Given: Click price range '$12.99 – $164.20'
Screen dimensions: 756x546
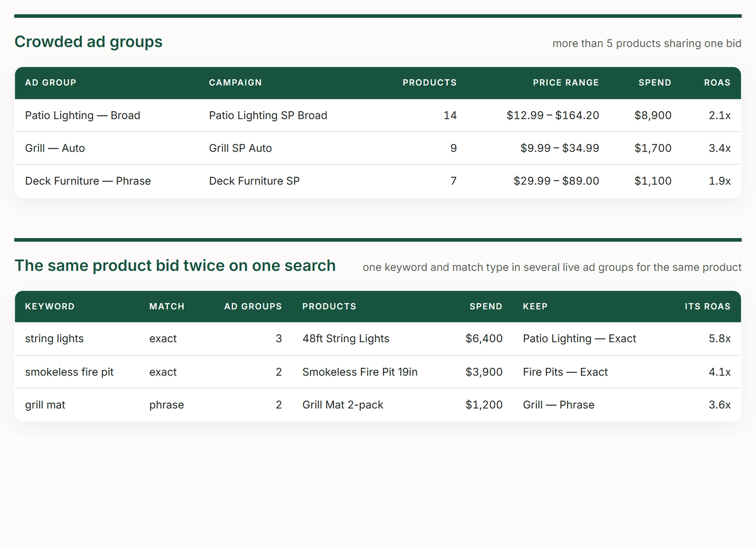Looking at the screenshot, I should [x=553, y=115].
